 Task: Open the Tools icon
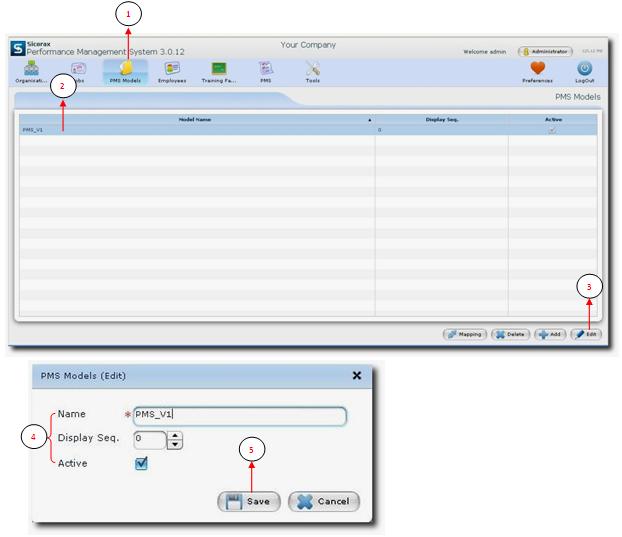coord(313,69)
